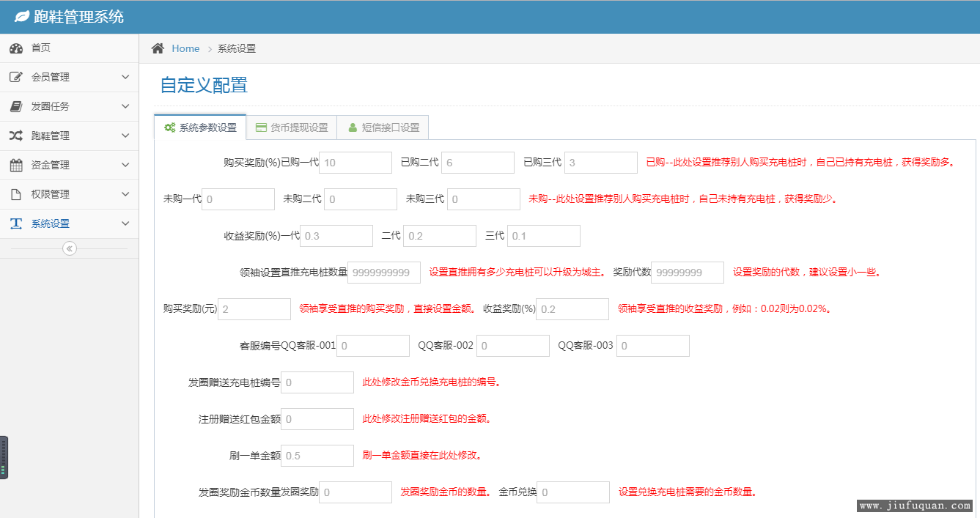980x518 pixels.
Task: Open 发圈任务 sidebar menu
Action: pyautogui.click(x=69, y=107)
